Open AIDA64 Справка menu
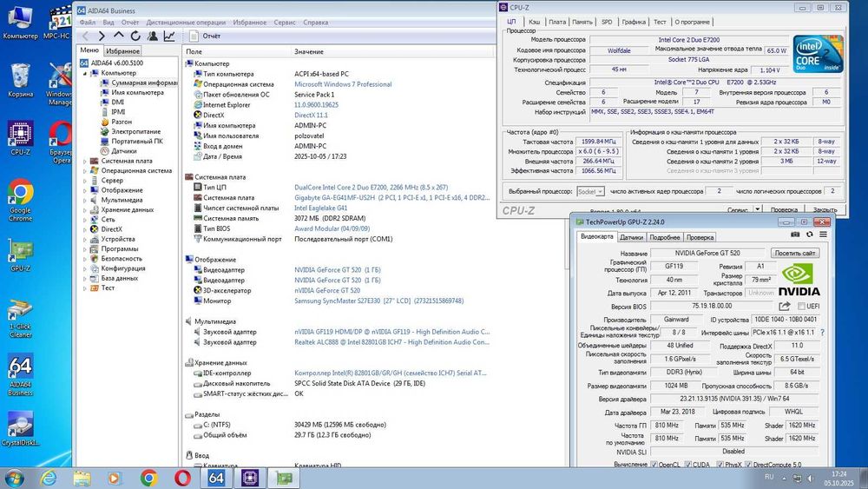This screenshot has height=489, width=868. click(316, 23)
